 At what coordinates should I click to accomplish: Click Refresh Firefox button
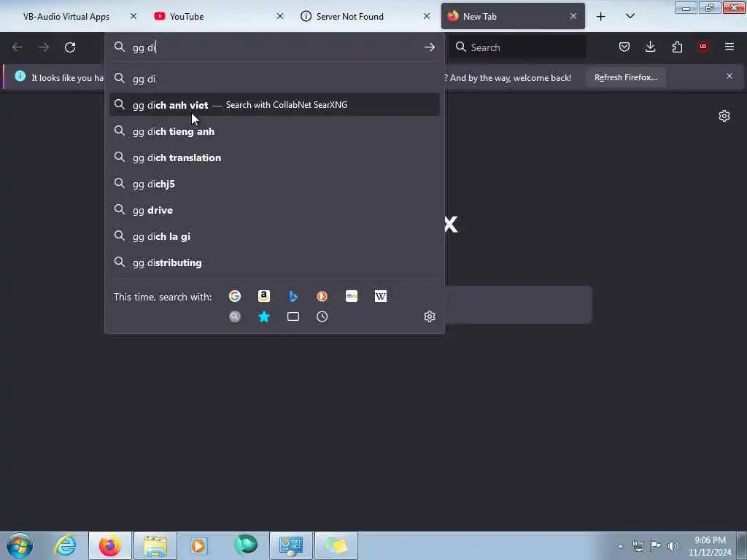(x=625, y=77)
